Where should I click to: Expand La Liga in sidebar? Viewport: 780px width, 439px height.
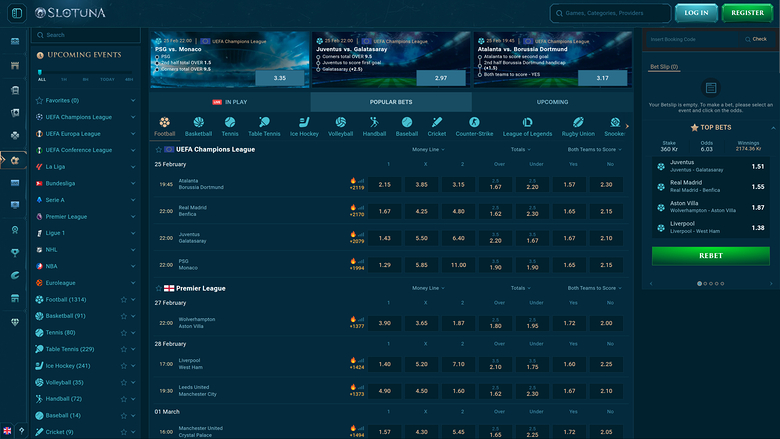pos(133,167)
